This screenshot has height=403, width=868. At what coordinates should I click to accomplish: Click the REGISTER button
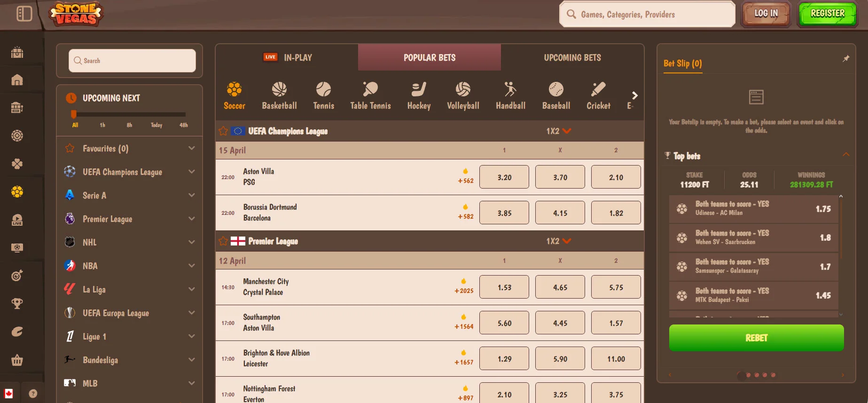point(828,14)
